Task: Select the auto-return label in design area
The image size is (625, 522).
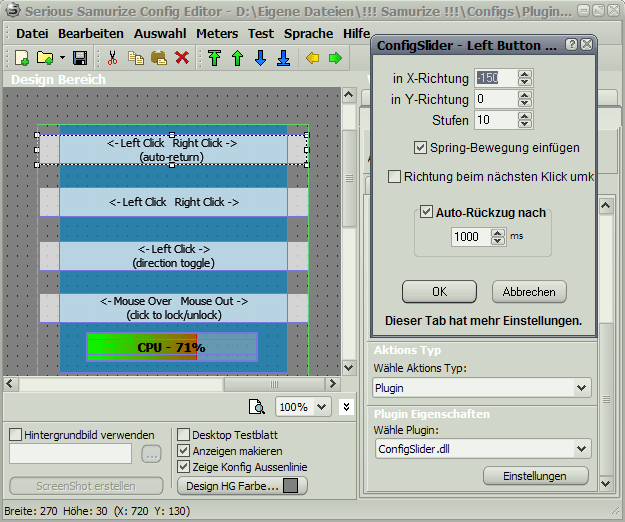Action: coord(172,150)
